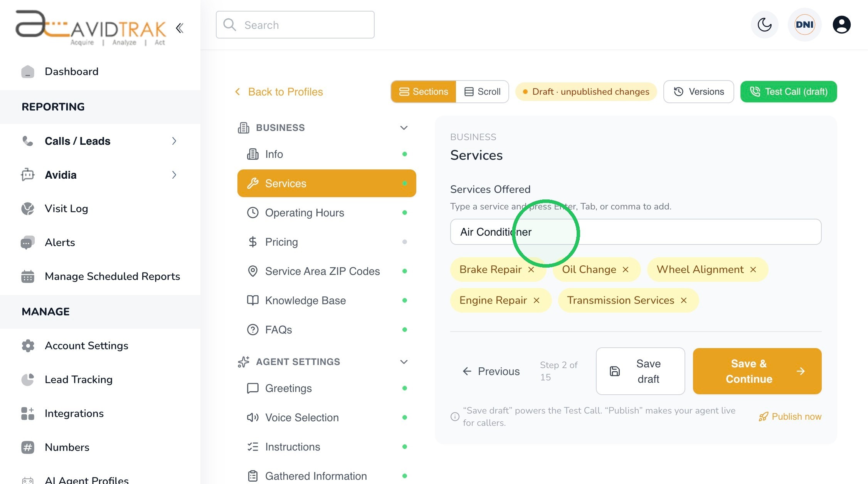Click the Manage Scheduled Reports calendar icon
Screen dimensions: 868x484
coord(28,276)
